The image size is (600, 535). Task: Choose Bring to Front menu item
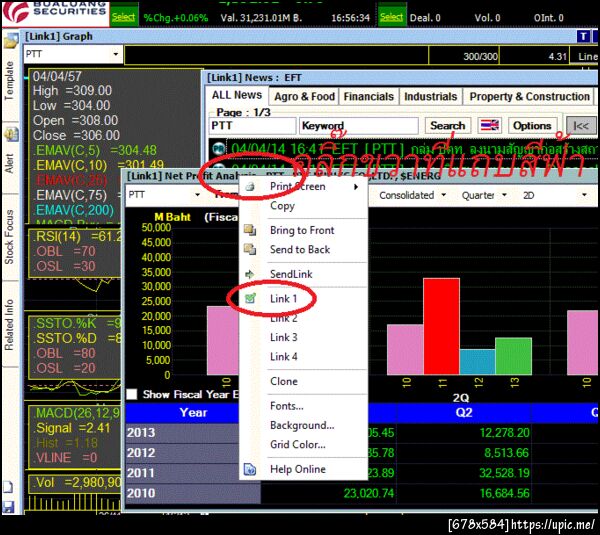302,230
